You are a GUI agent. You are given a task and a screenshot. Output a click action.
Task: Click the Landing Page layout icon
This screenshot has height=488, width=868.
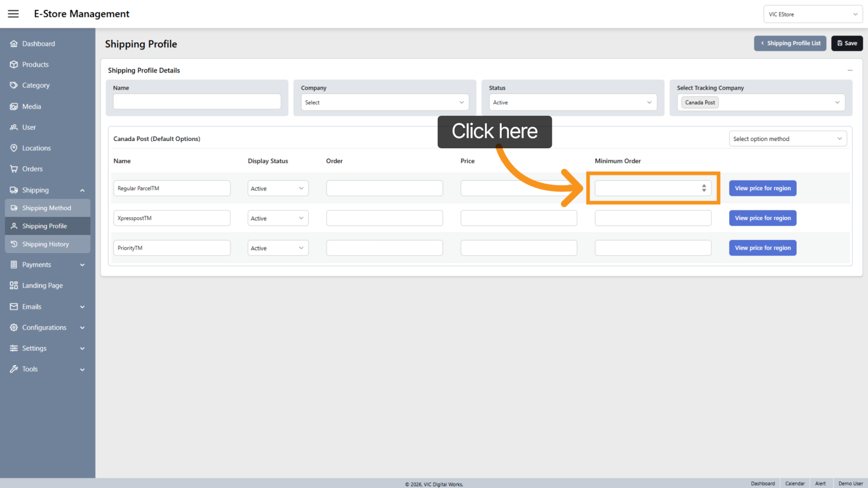[14, 286]
